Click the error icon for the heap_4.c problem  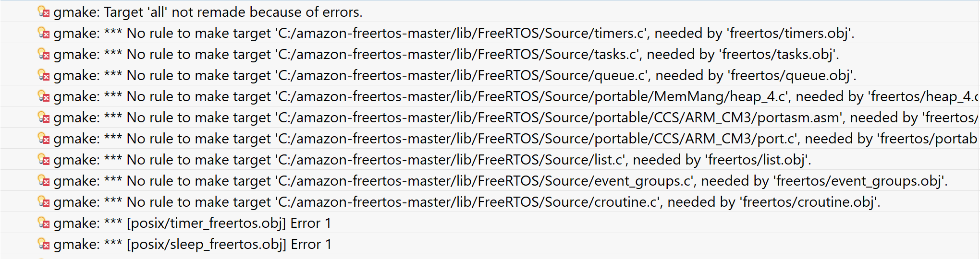(x=44, y=96)
